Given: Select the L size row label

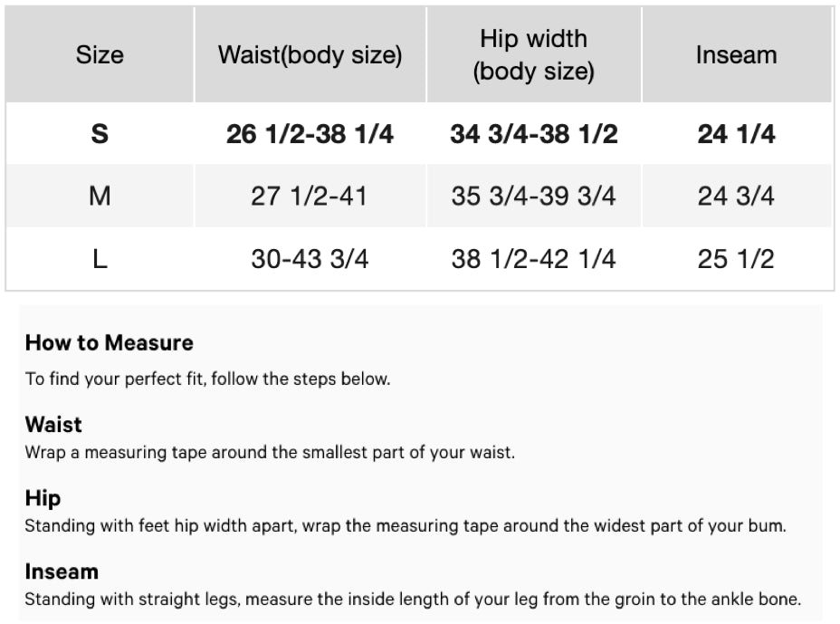Looking at the screenshot, I should point(100,259).
